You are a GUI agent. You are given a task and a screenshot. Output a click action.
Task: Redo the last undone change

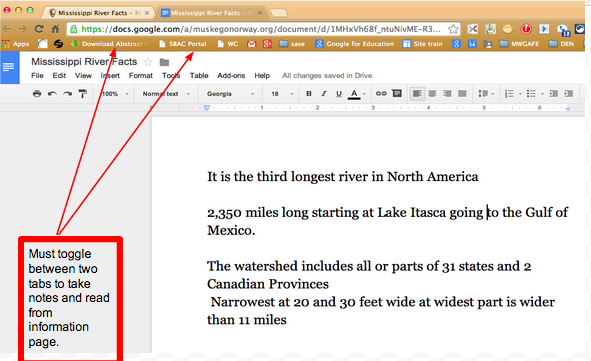67,94
